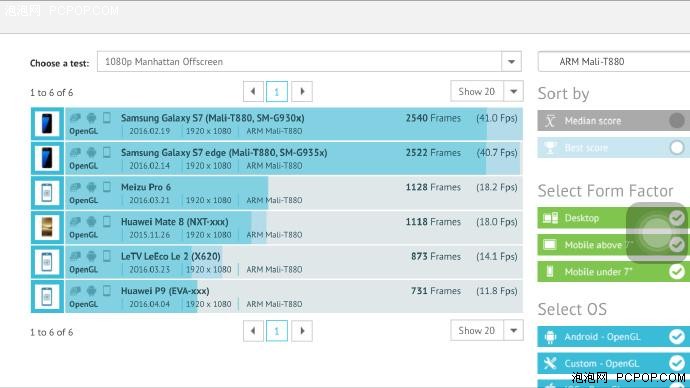This screenshot has width=690, height=388.
Task: Open the bottom Show 20 dropdown
Action: pyautogui.click(x=487, y=330)
